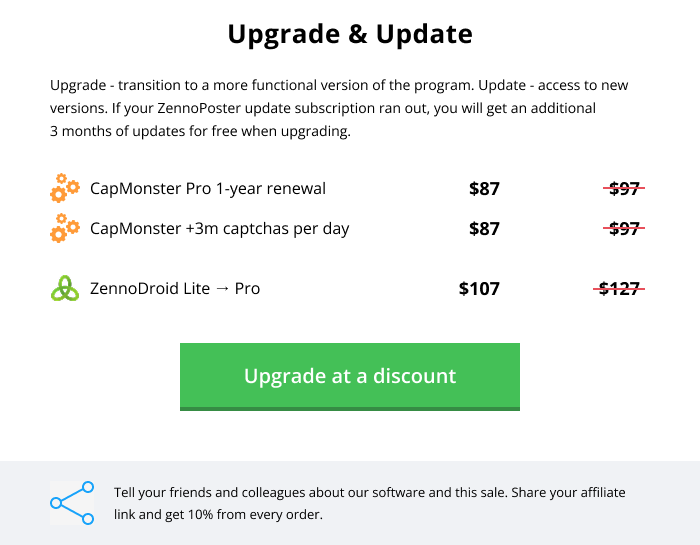Click the orange gears icon beside +3m captchas
The image size is (700, 545).
coord(65,228)
